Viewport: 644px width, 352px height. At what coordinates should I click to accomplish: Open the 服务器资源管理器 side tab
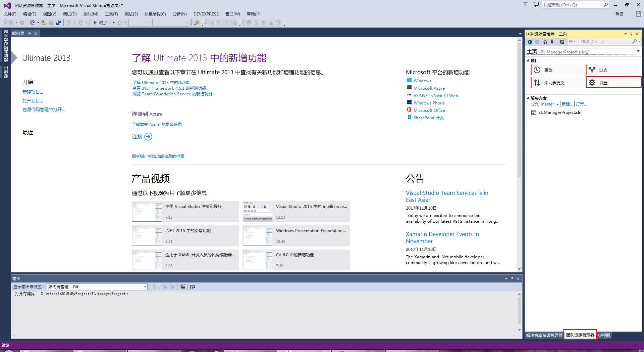(x=5, y=46)
